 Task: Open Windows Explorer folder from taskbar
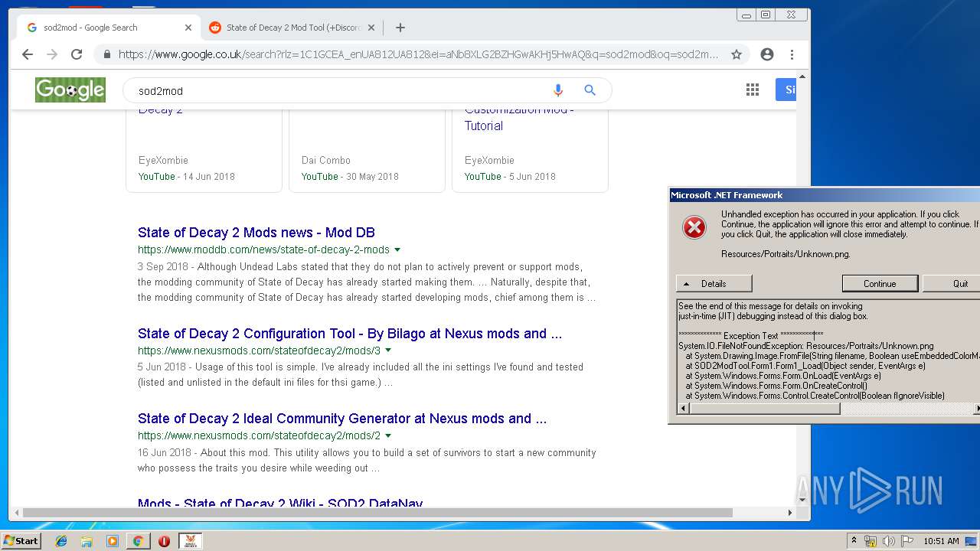point(87,541)
